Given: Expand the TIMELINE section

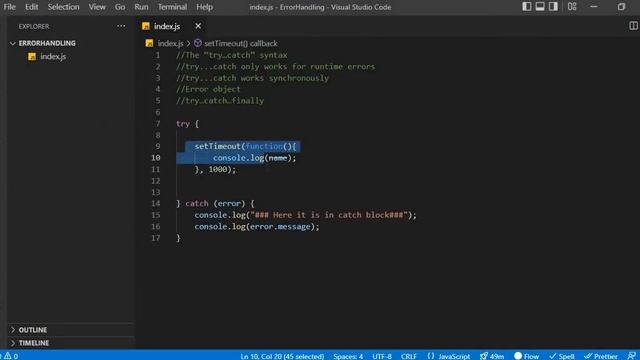Looking at the screenshot, I should pos(34,343).
